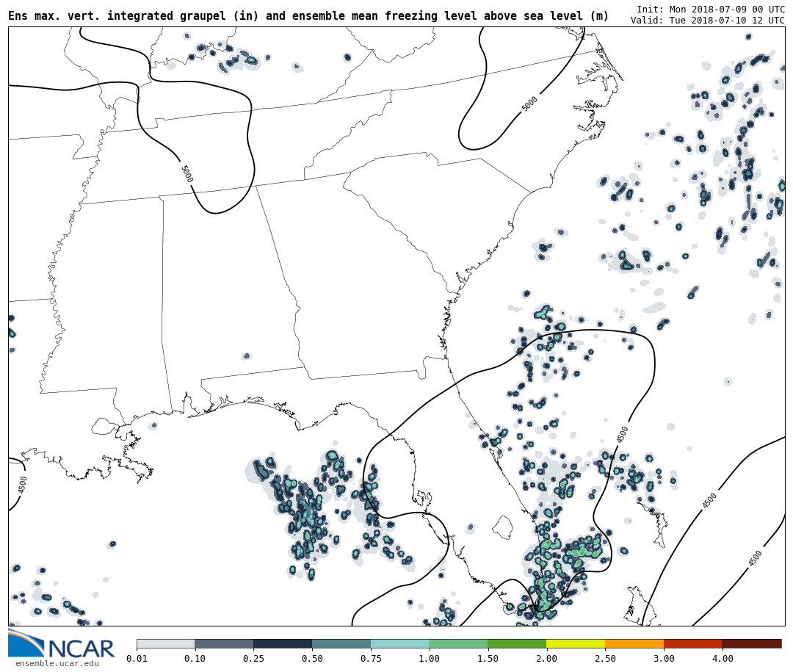
Task: Click the colorbar label '1.50'
Action: [488, 658]
